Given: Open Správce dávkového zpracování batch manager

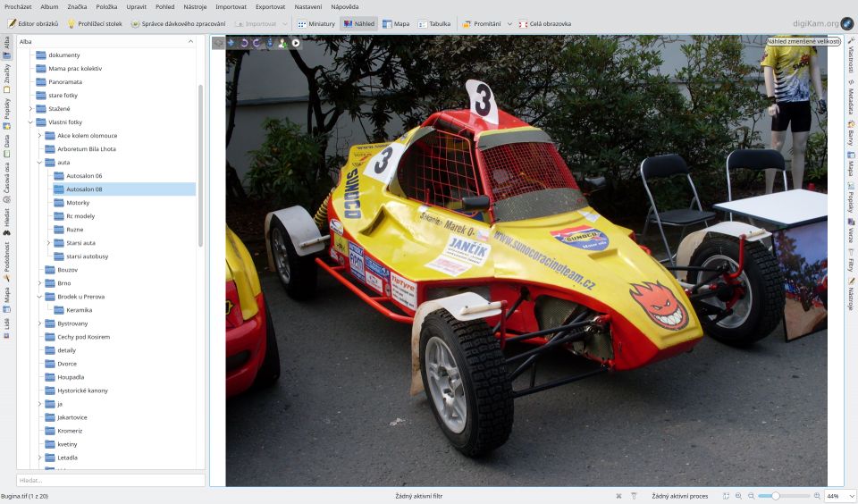Looking at the screenshot, I should click(178, 23).
